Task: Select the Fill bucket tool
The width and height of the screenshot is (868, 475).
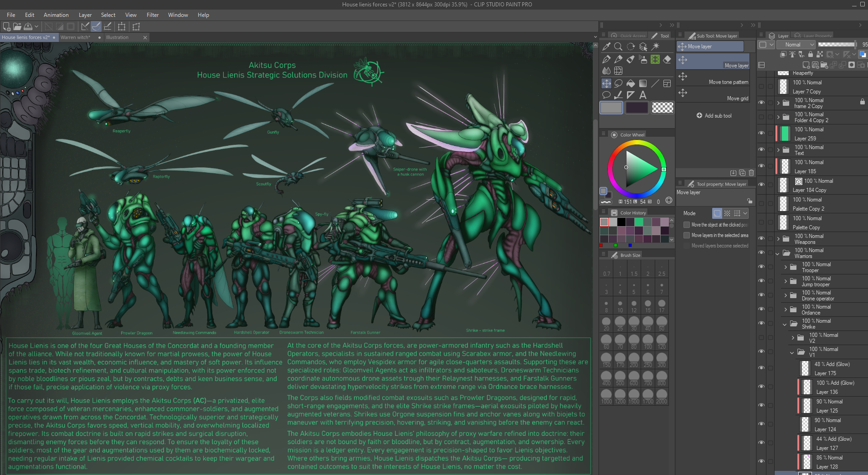Action: 631,83
